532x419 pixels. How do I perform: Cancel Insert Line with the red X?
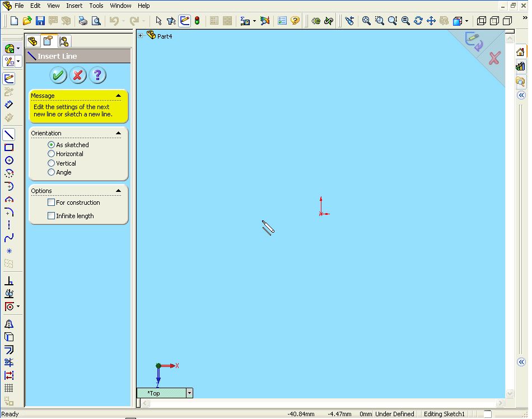click(78, 75)
